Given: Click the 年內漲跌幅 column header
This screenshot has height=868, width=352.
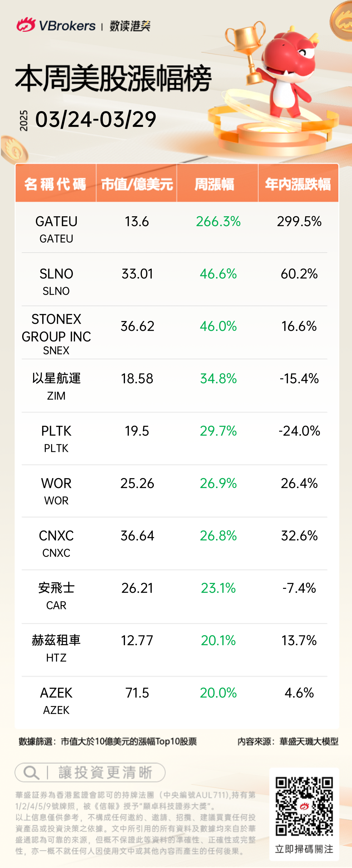Looking at the screenshot, I should click(x=298, y=184).
